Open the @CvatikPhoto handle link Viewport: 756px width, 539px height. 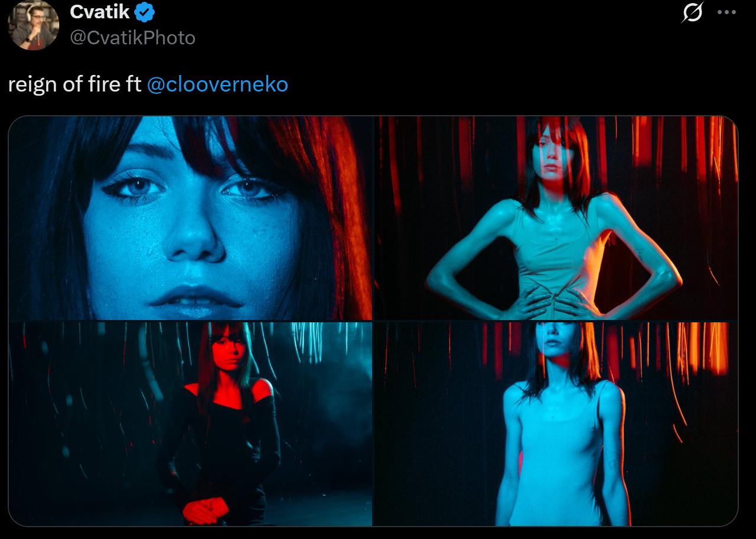[x=132, y=38]
